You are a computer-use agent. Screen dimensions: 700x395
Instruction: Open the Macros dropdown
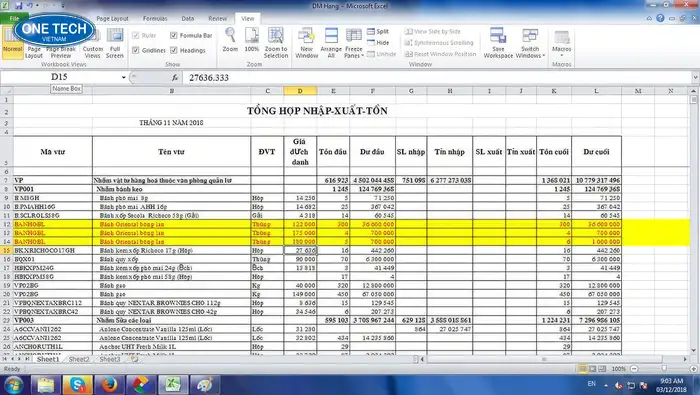562,43
